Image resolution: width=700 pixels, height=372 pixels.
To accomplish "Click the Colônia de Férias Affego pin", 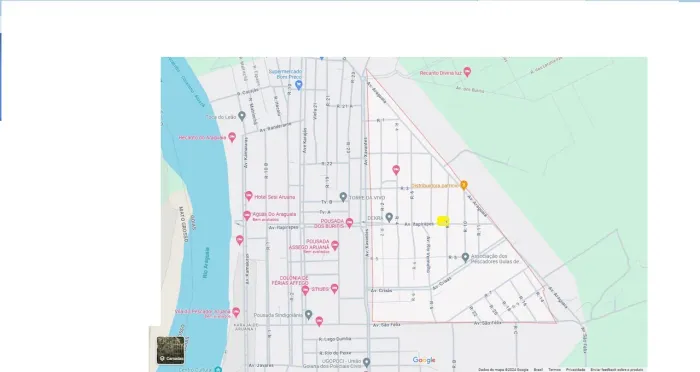I will [305, 291].
